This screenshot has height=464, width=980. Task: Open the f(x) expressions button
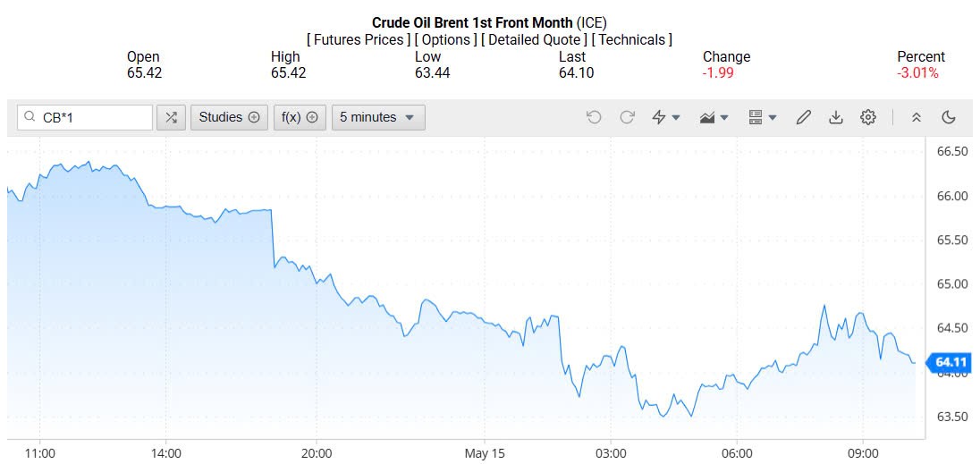(299, 117)
